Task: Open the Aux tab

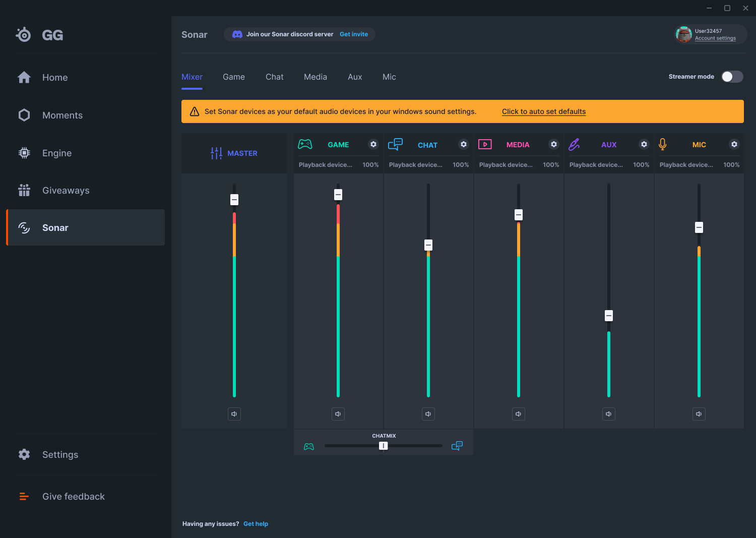Action: tap(355, 77)
